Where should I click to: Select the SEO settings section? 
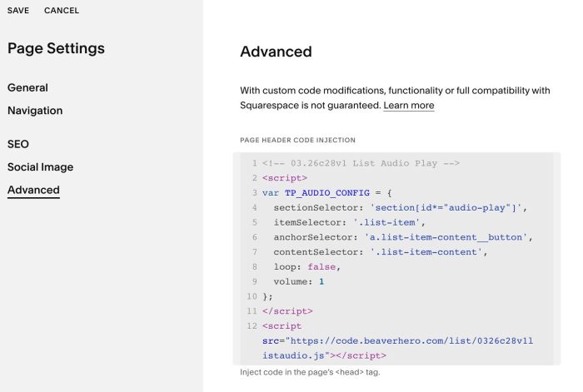pyautogui.click(x=18, y=144)
